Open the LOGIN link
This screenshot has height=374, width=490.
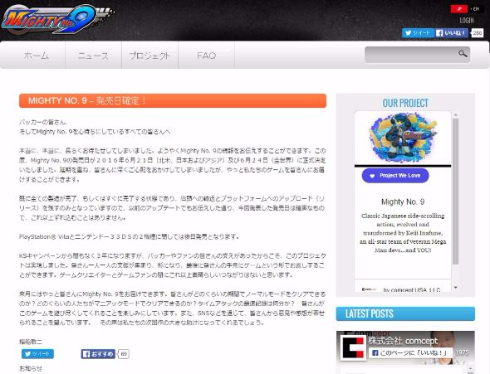click(x=467, y=20)
